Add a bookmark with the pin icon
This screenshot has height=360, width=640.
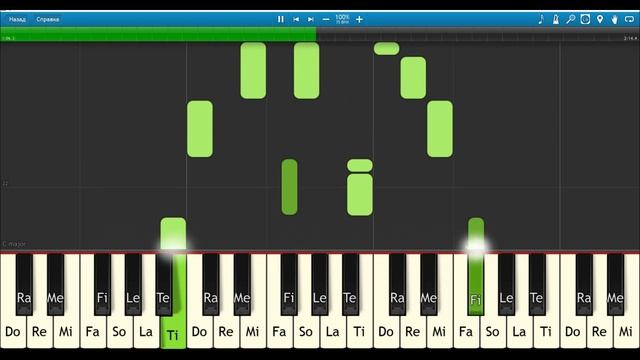click(600, 19)
